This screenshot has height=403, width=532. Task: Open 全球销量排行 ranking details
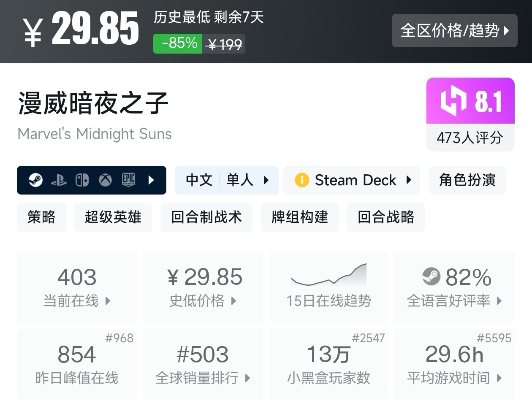coord(203,364)
